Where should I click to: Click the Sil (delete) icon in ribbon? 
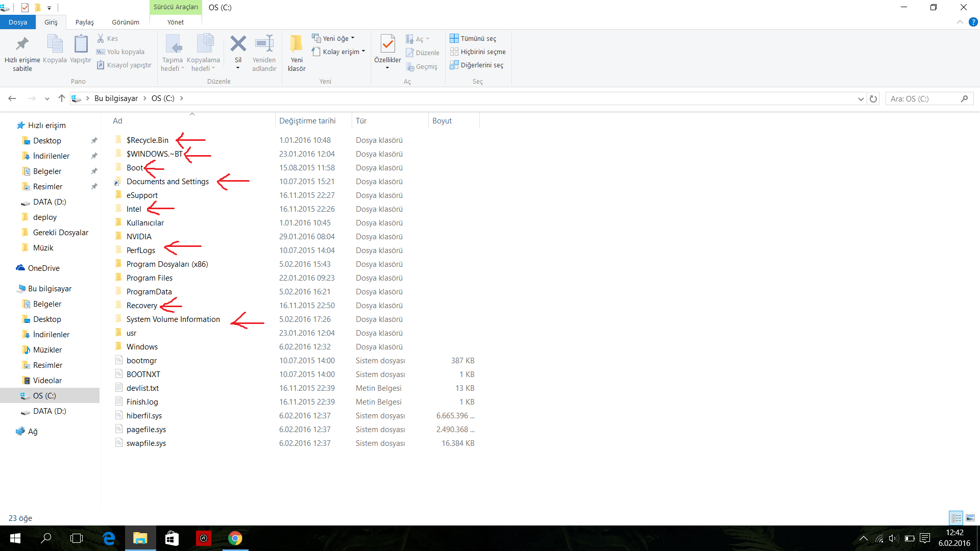click(238, 44)
